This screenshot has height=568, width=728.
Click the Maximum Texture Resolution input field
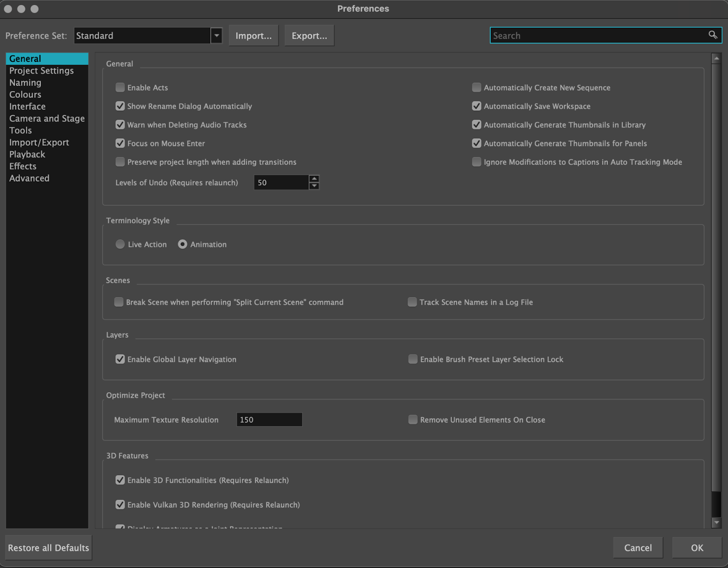269,419
